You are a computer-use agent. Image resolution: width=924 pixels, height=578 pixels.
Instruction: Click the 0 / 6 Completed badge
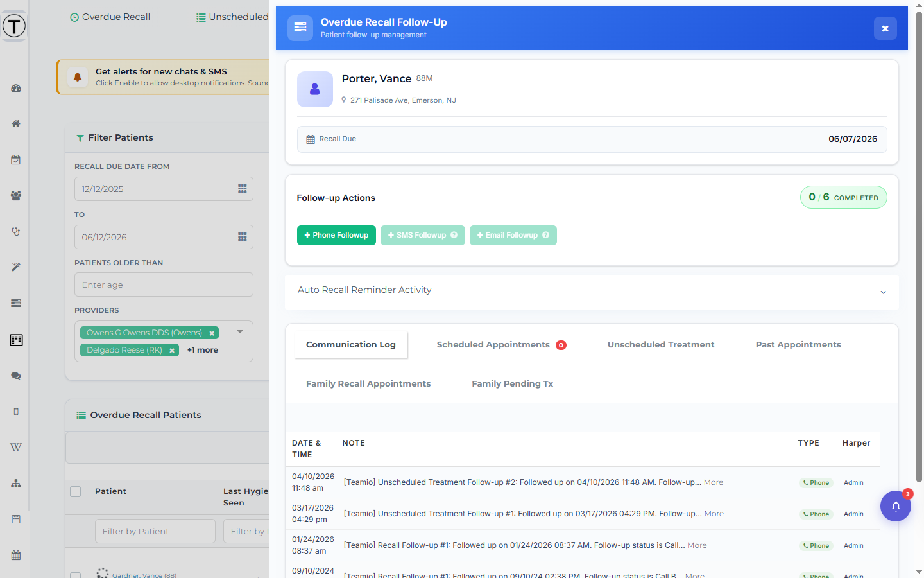(x=844, y=197)
